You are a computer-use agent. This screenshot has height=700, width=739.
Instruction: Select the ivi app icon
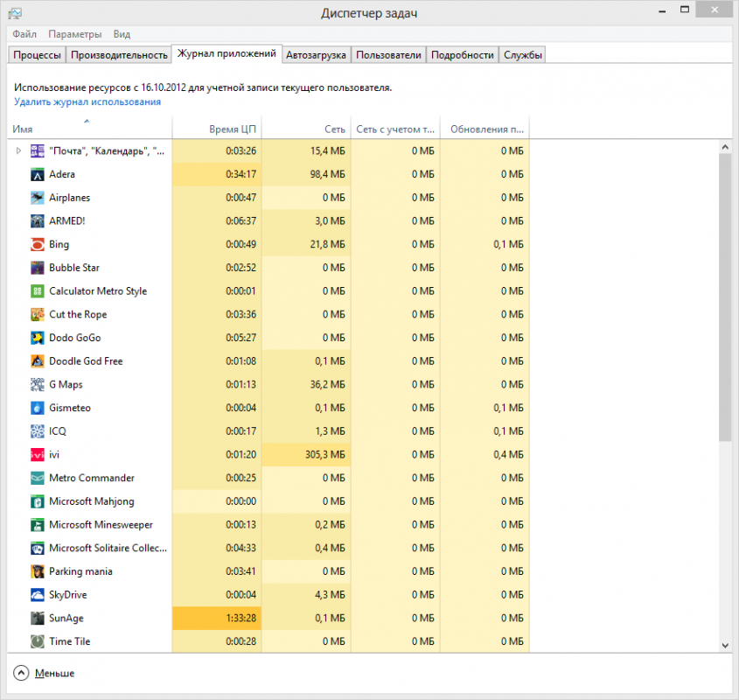point(38,455)
